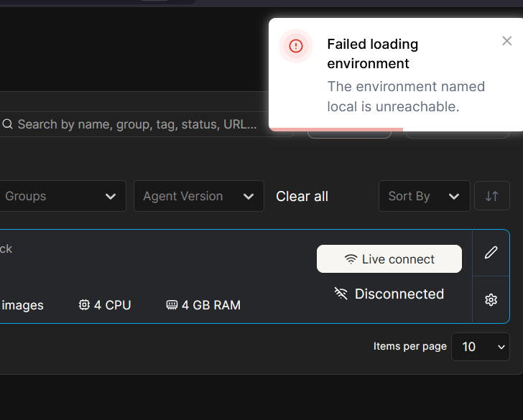Click the images count label

pos(22,305)
